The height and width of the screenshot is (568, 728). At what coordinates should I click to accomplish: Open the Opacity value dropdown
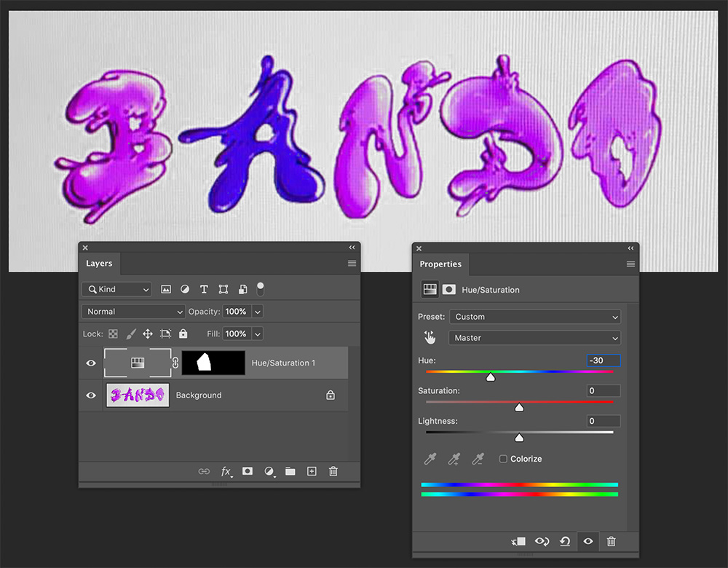coord(258,312)
